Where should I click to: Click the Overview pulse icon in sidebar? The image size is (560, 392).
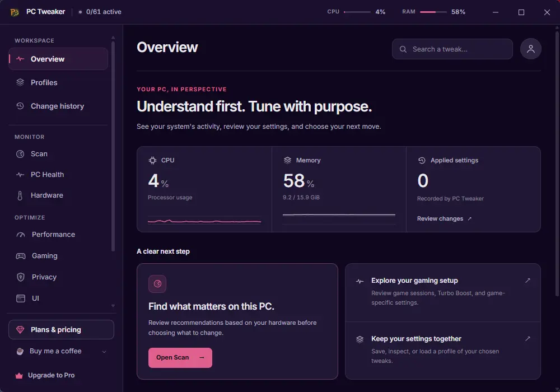[x=20, y=59]
